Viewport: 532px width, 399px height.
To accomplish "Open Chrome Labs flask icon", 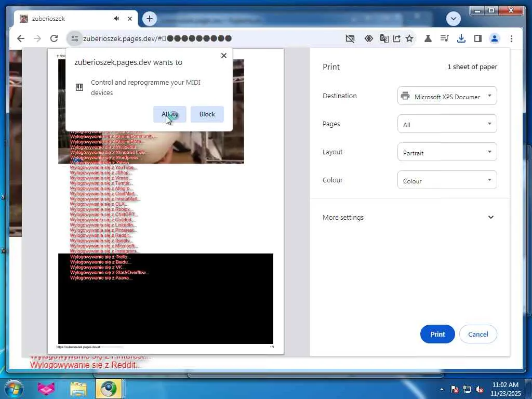I will [x=428, y=38].
